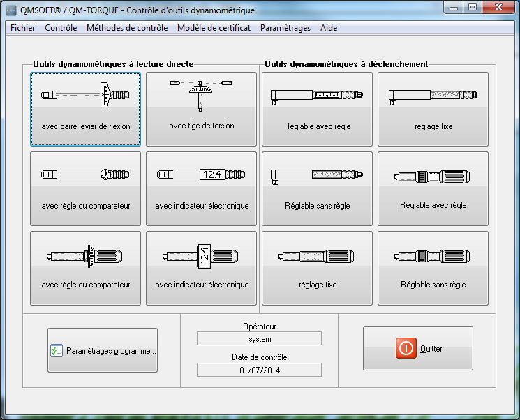This screenshot has width=520, height=420.
Task: Open the Aide menu
Action: [x=329, y=28]
